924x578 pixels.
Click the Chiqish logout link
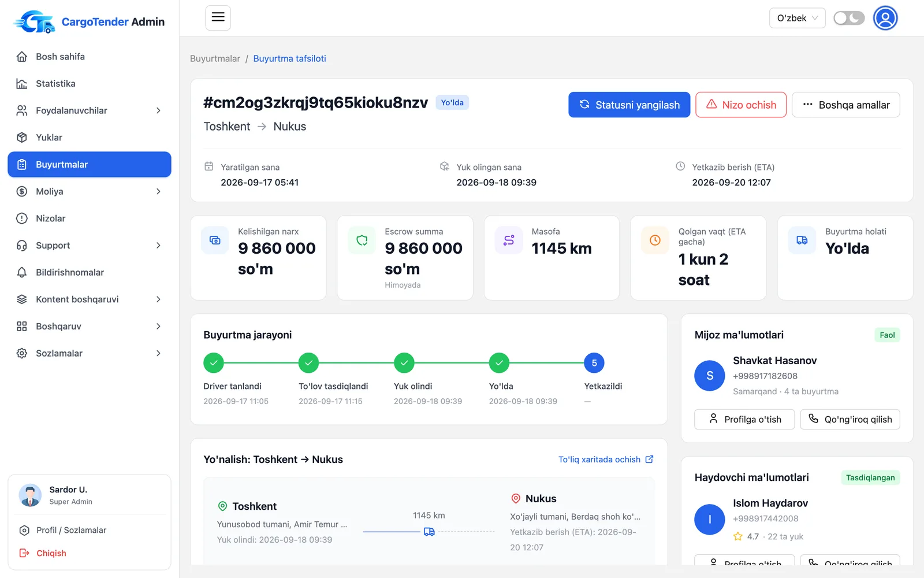tap(43, 553)
